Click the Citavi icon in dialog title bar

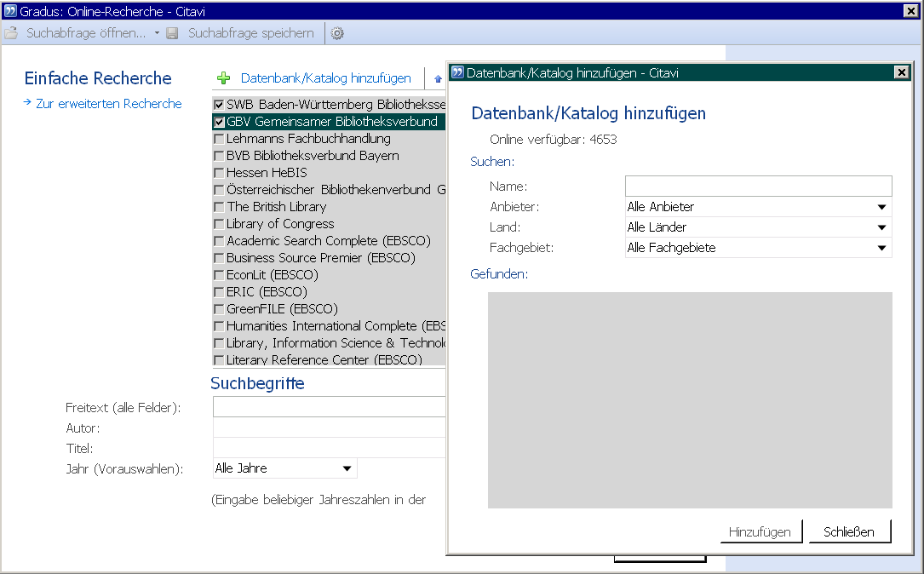coord(457,72)
